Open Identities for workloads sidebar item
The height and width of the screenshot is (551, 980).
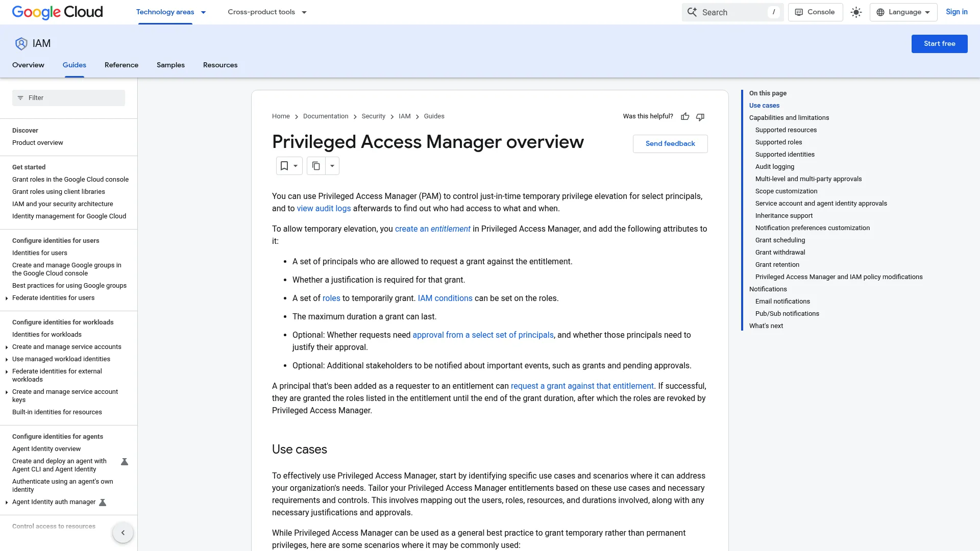pyautogui.click(x=47, y=335)
